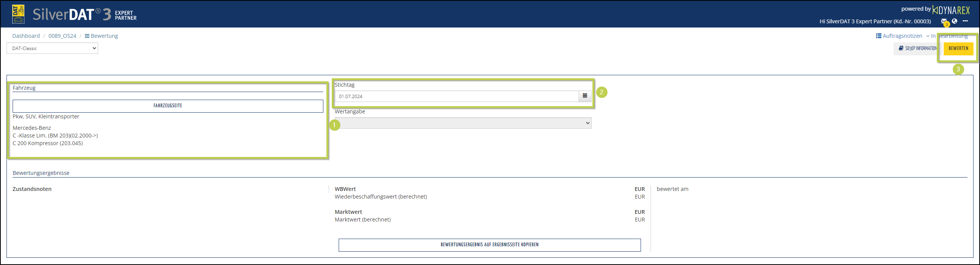
Task: Go to Dashboard breadcrumb
Action: coord(26,36)
